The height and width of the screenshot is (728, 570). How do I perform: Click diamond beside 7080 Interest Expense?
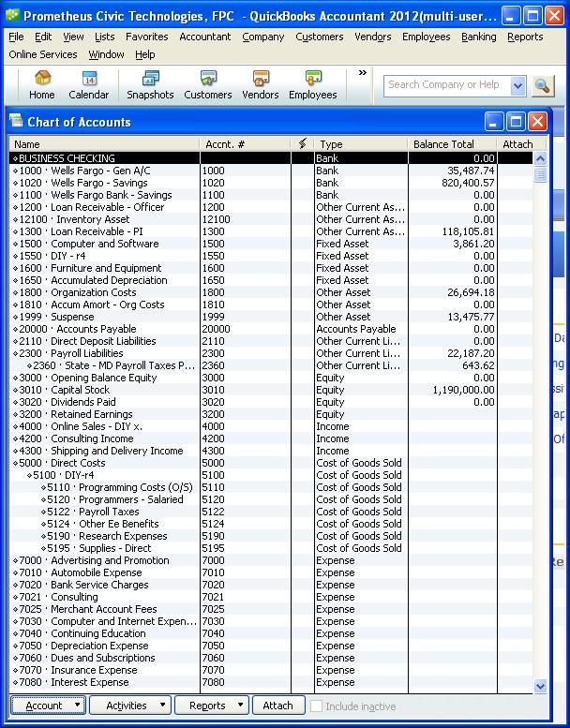click(15, 682)
